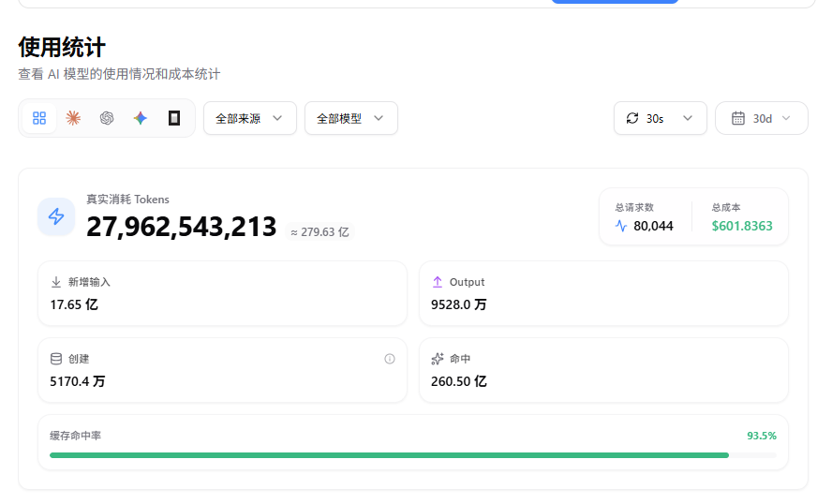Image resolution: width=832 pixels, height=504 pixels.
Task: Click the 80,044 total requests value
Action: (x=653, y=226)
